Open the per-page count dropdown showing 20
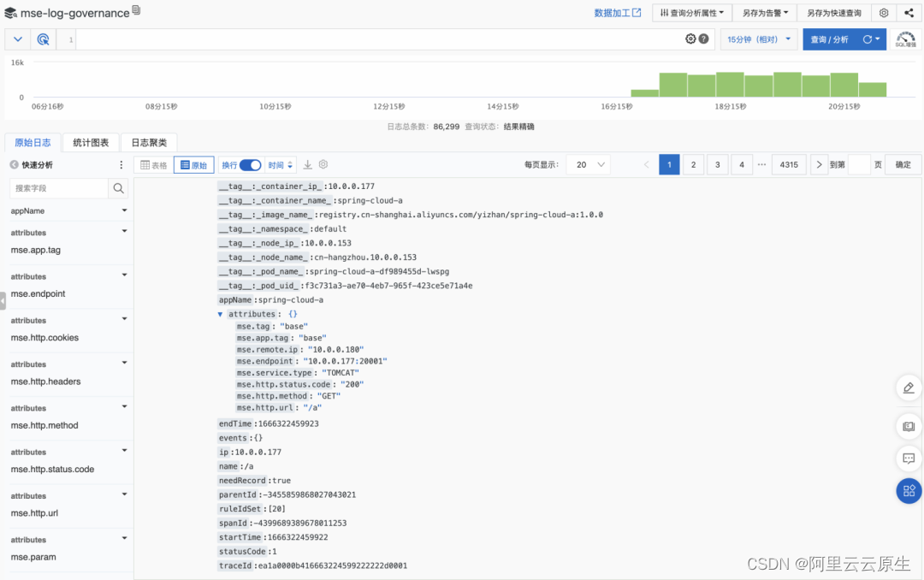 [588, 165]
